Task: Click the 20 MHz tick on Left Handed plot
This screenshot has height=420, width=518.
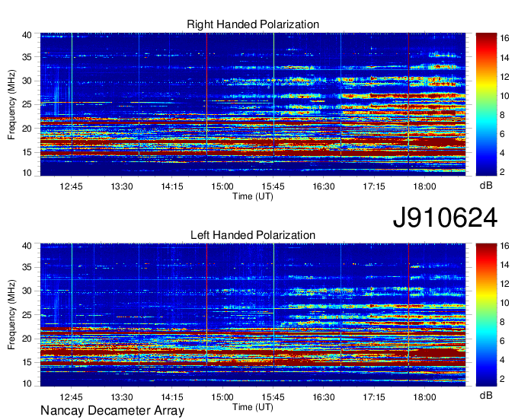Action: coord(27,339)
